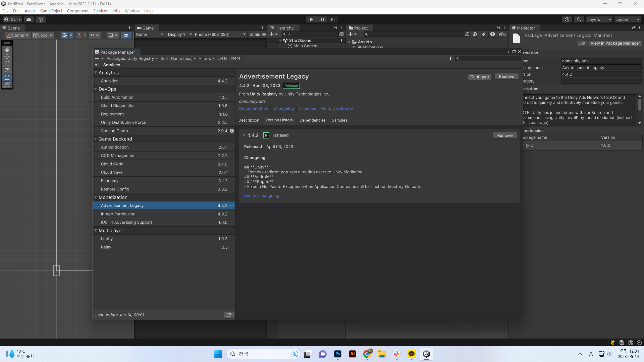Toggle the Pause button
The image size is (644, 362).
coord(322,19)
